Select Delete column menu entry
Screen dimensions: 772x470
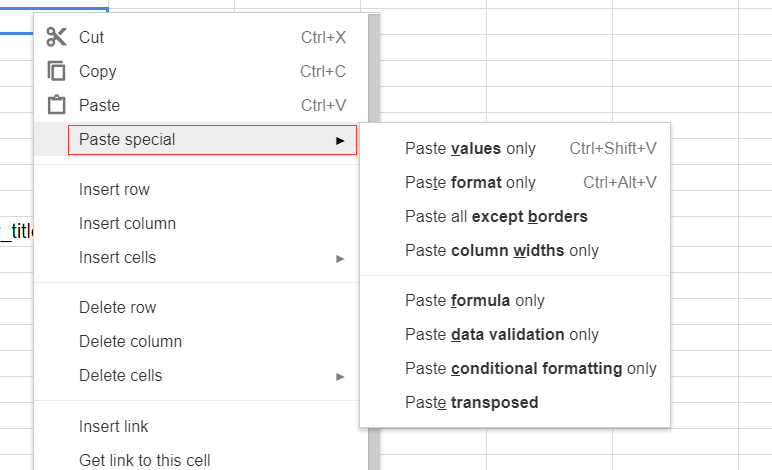(130, 342)
